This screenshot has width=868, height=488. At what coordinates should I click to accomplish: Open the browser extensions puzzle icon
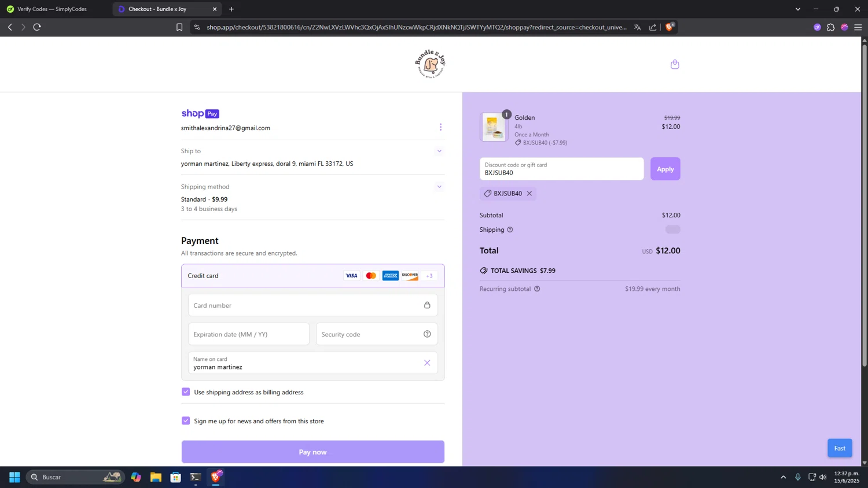coord(831,27)
